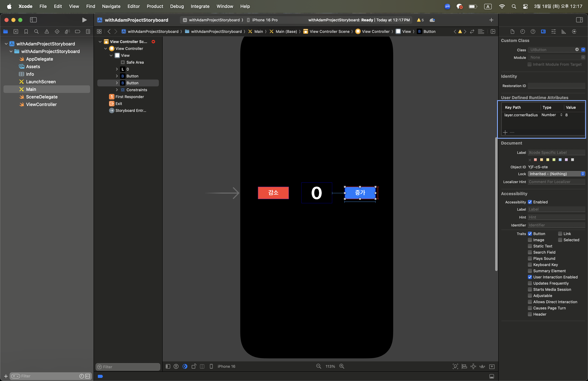This screenshot has width=588, height=381.
Task: Open the issue navigator warning icon
Action: pyautogui.click(x=47, y=31)
